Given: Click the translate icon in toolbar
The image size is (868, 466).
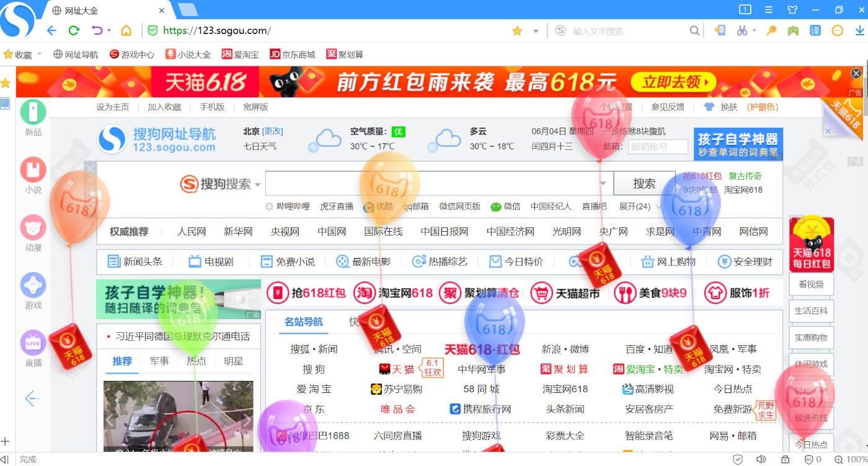Looking at the screenshot, I should 815,30.
